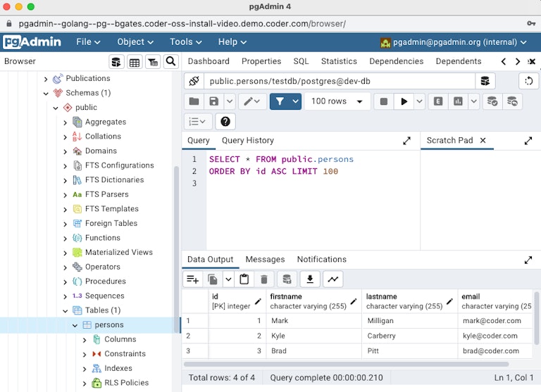Click the Stop query square button

click(384, 101)
